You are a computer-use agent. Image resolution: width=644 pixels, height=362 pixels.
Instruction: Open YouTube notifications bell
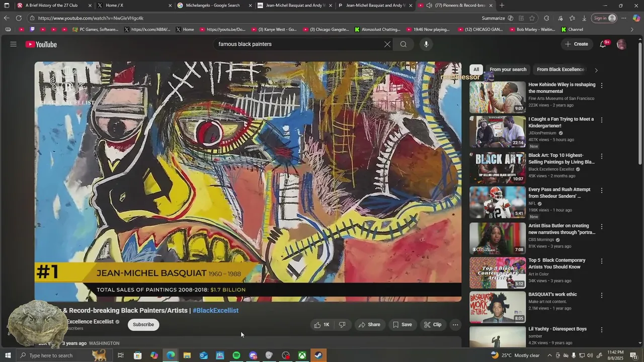pos(603,44)
